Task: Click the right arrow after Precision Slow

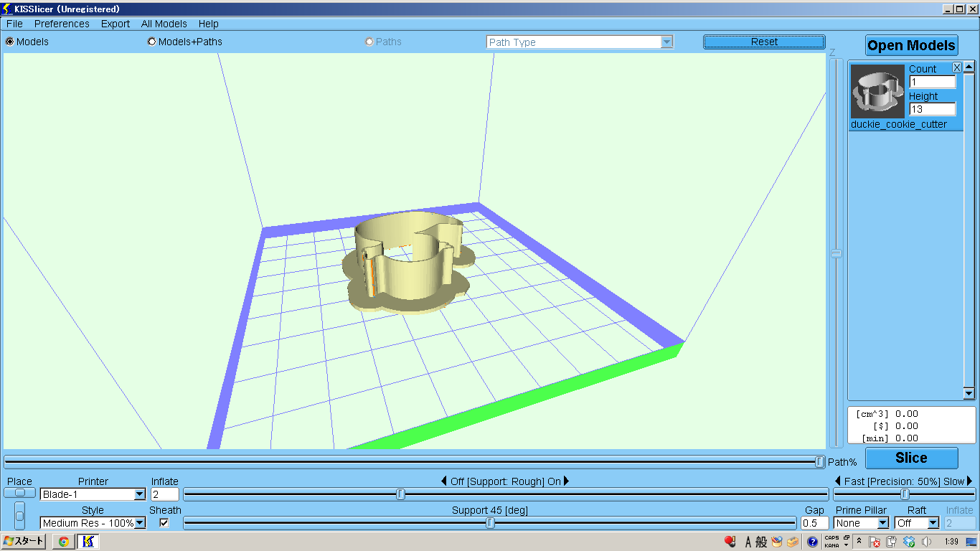Action: point(970,481)
